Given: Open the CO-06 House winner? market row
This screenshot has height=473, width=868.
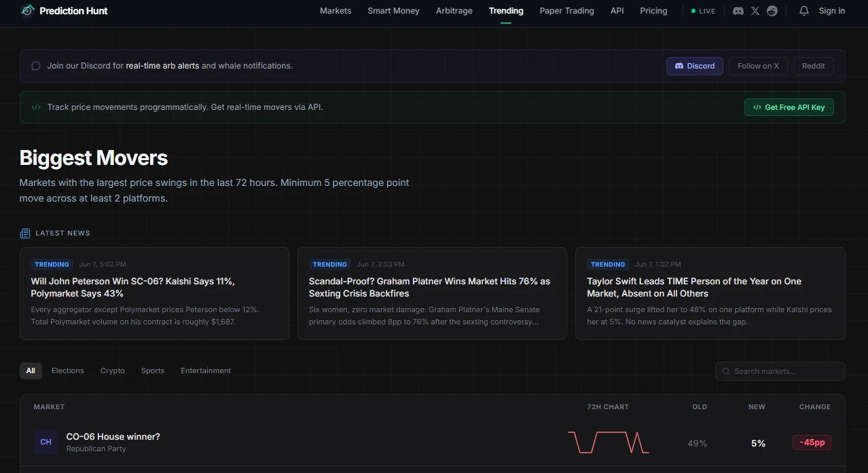Looking at the screenshot, I should 433,442.
